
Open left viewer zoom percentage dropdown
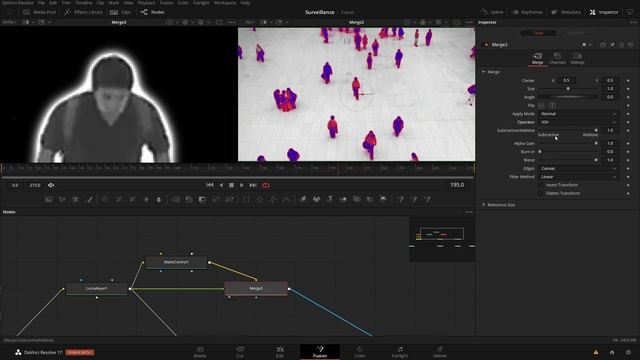pyautogui.click(x=9, y=22)
